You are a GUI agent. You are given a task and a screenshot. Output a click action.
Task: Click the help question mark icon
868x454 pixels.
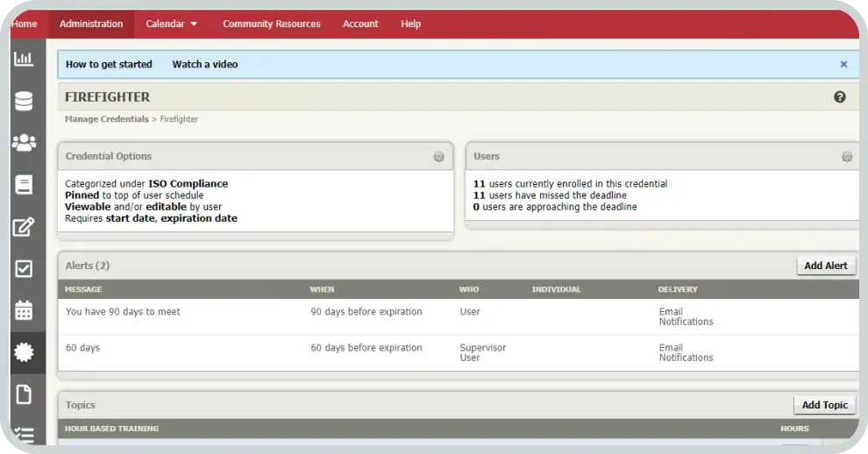tap(839, 97)
